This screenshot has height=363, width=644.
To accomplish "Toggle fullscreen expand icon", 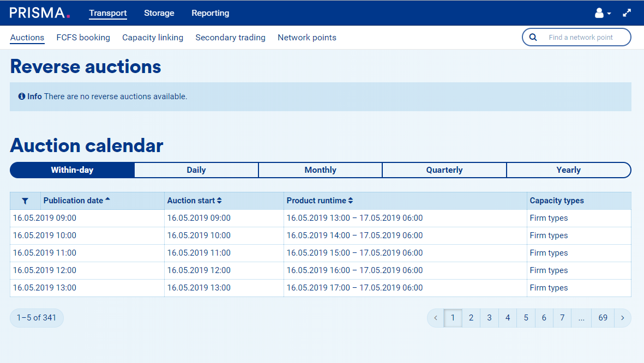I will point(627,13).
